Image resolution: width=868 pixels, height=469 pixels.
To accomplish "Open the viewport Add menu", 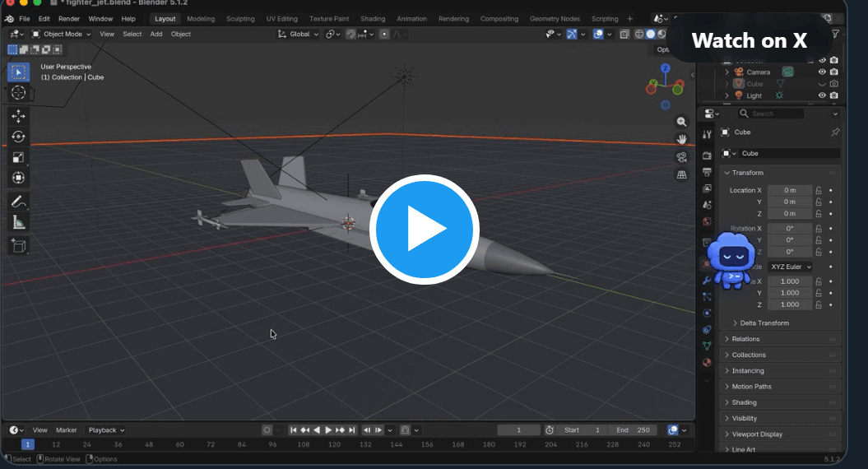I will [156, 35].
